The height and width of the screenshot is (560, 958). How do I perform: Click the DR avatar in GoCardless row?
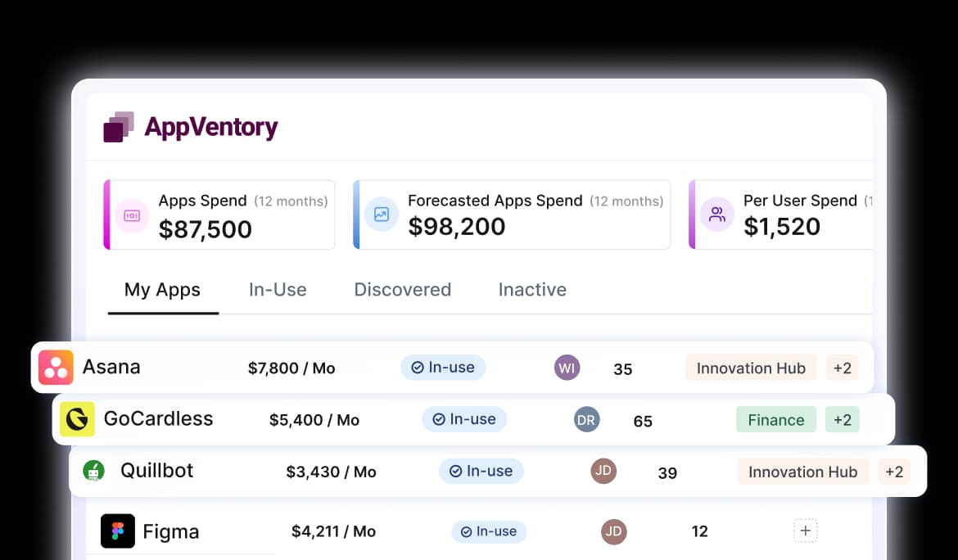(586, 419)
